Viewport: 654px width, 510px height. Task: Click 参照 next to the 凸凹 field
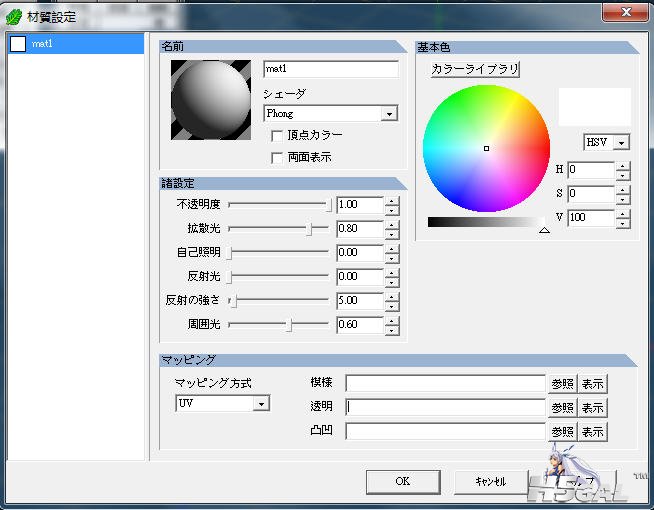click(x=562, y=431)
